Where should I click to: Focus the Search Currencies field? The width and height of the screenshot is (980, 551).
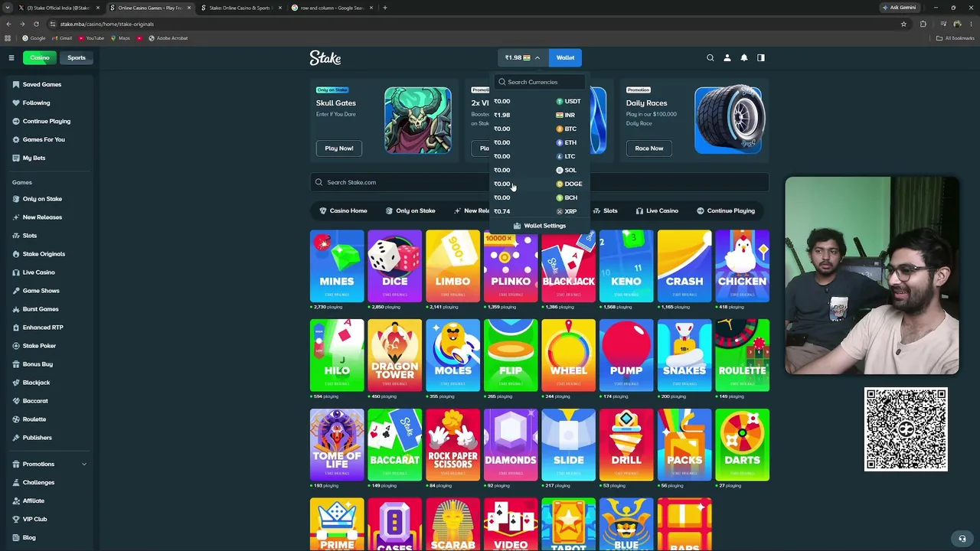540,82
